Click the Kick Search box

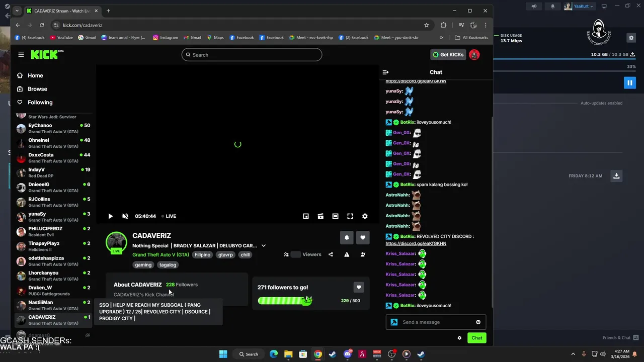coord(252,55)
